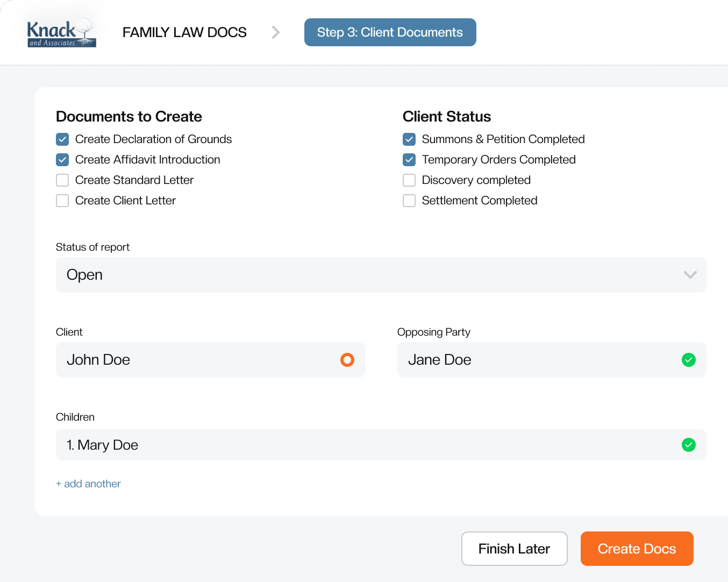Click the Client Status heading

click(x=447, y=117)
